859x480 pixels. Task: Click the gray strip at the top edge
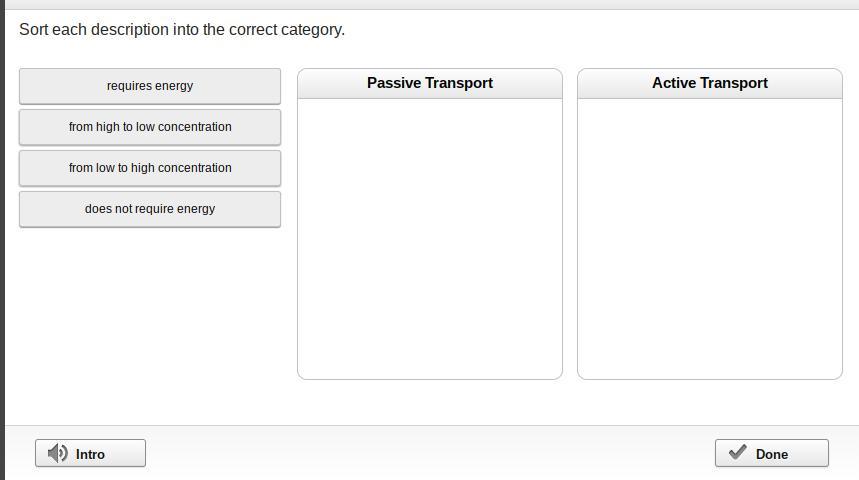pos(430,4)
